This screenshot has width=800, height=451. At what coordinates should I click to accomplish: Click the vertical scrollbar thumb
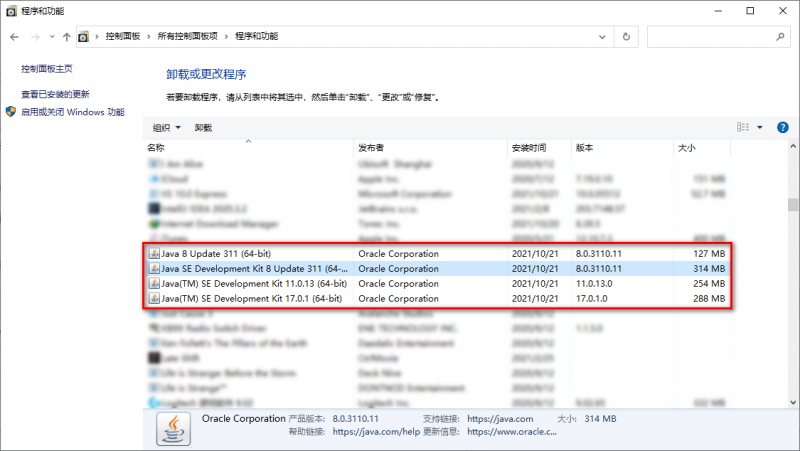792,204
